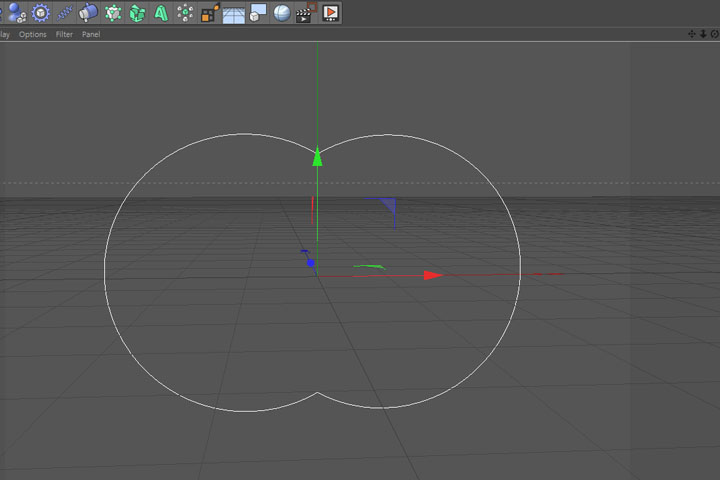Open the Filter viewport menu

coord(64,34)
